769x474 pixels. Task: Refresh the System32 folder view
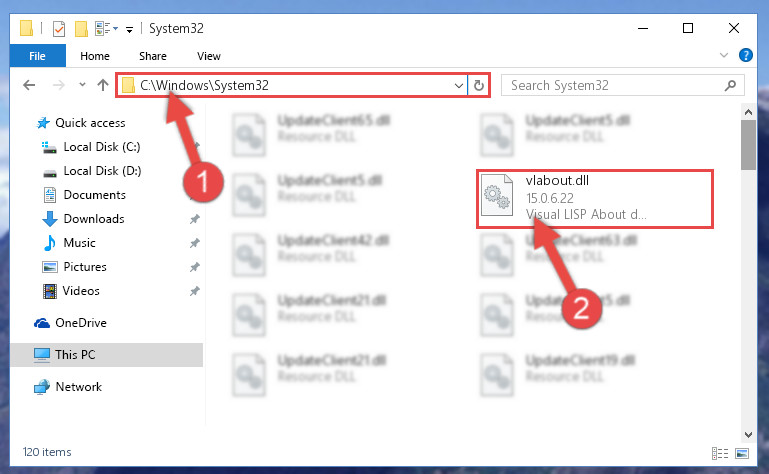[x=479, y=85]
